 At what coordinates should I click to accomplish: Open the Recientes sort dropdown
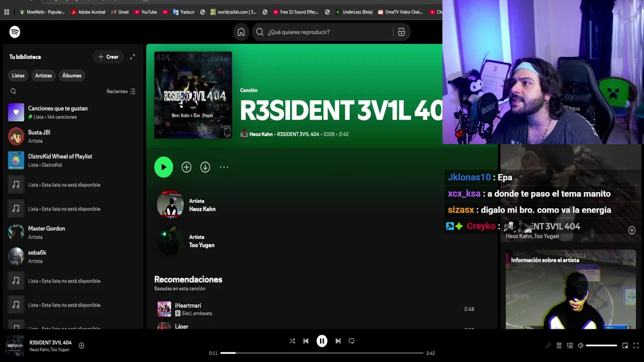click(x=121, y=92)
